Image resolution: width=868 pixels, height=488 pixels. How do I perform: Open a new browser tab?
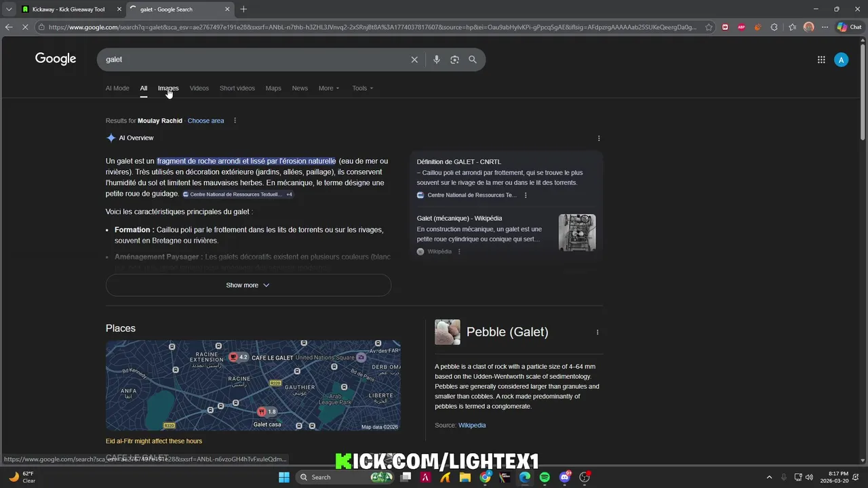(x=243, y=9)
